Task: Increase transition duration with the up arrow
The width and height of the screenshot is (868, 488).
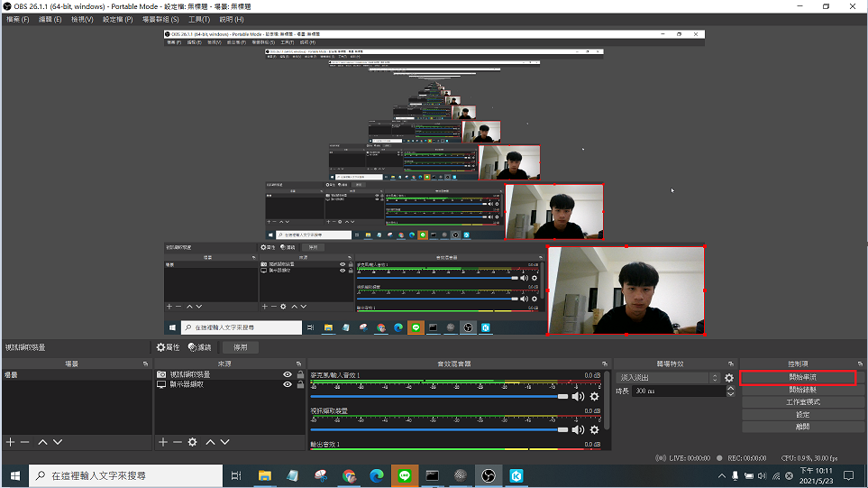Action: pyautogui.click(x=730, y=388)
